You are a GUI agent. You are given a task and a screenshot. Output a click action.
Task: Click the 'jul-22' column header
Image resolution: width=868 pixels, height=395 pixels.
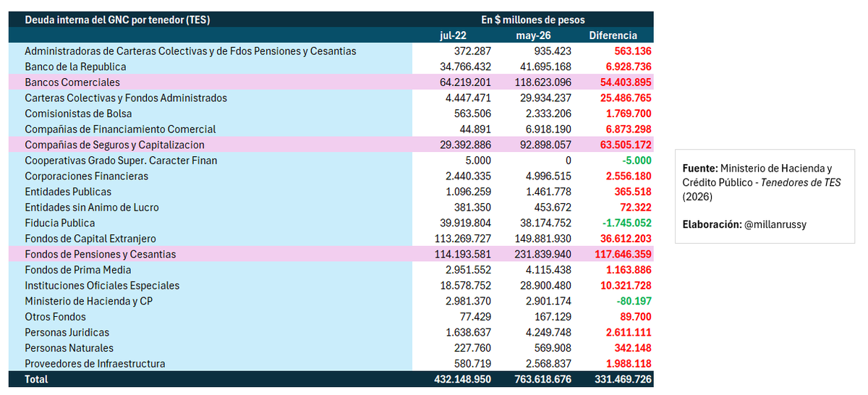tap(454, 35)
